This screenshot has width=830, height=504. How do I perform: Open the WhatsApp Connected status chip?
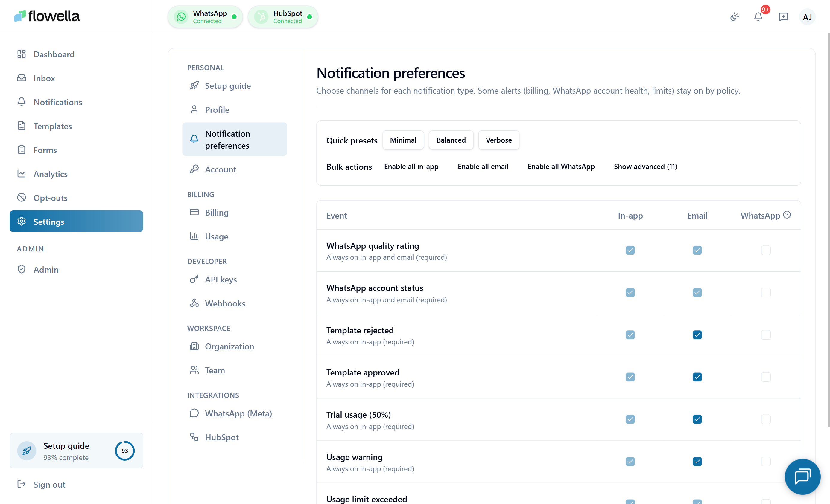pyautogui.click(x=205, y=17)
